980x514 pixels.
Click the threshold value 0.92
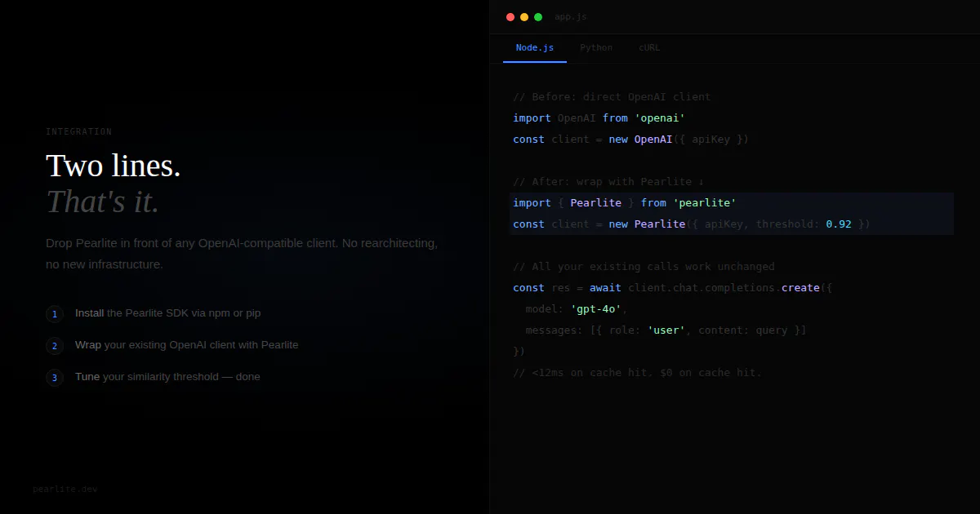(x=839, y=224)
